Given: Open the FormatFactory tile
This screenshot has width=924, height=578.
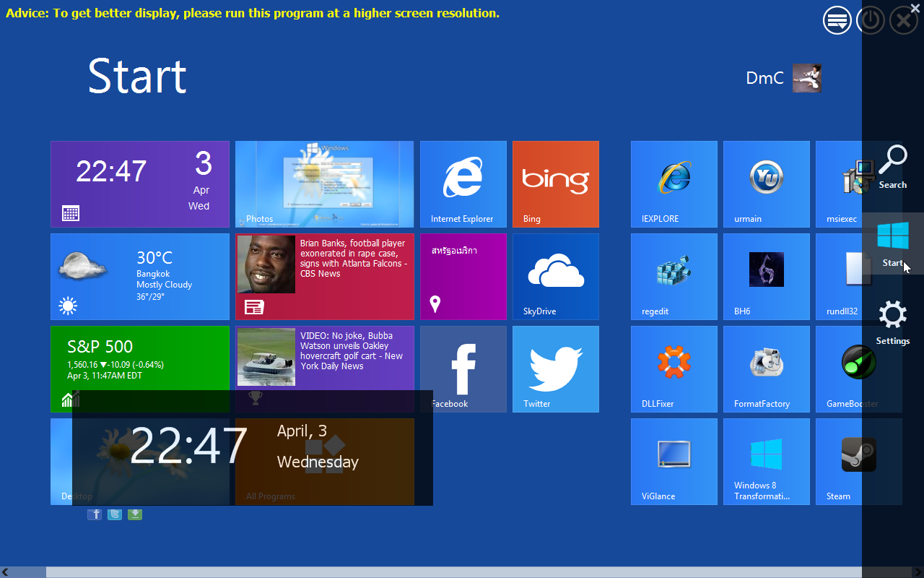Looking at the screenshot, I should (766, 369).
